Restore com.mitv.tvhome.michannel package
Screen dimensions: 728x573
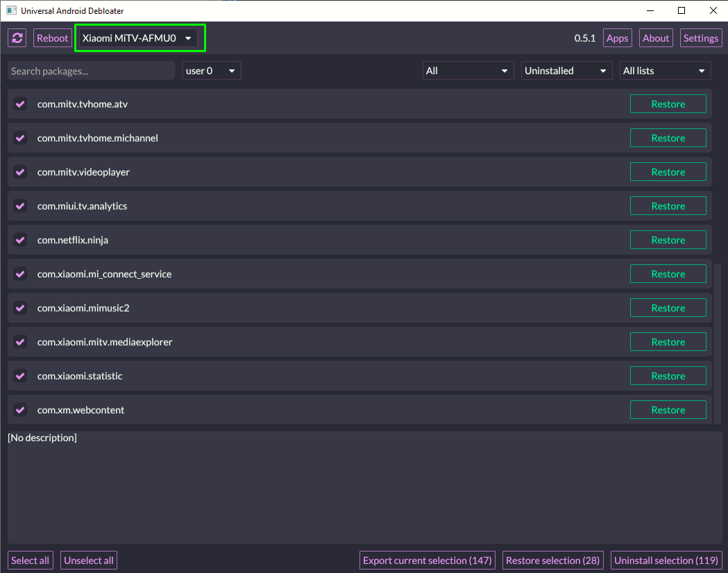click(668, 138)
